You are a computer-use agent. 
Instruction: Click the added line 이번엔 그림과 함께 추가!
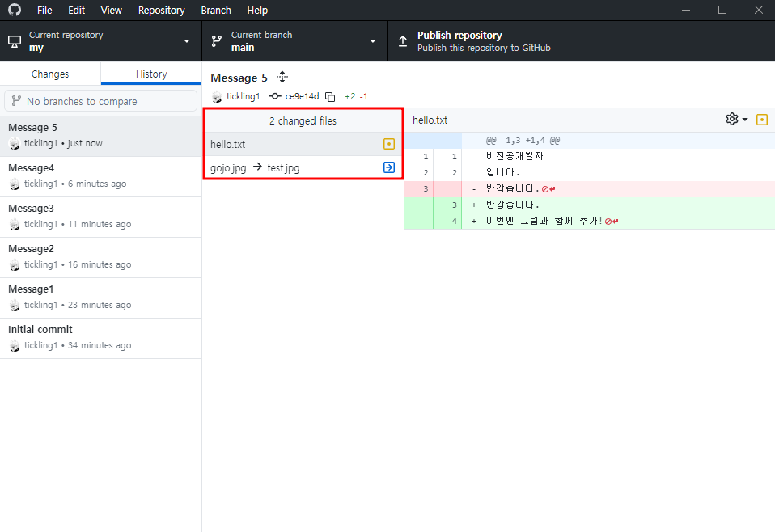[589, 221]
